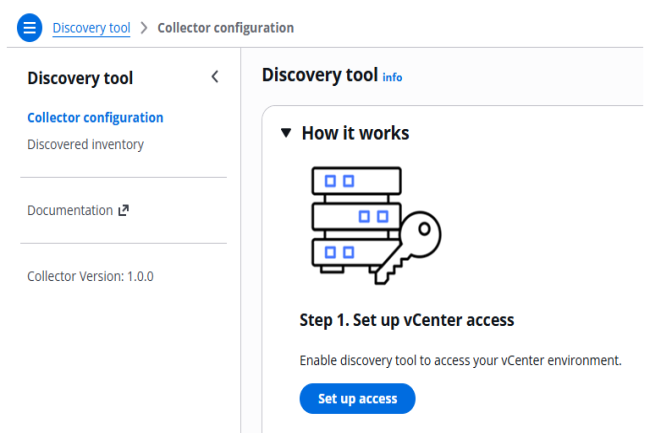Click the Step 1 Set up vCenter access heading
The image size is (650, 433).
406,320
